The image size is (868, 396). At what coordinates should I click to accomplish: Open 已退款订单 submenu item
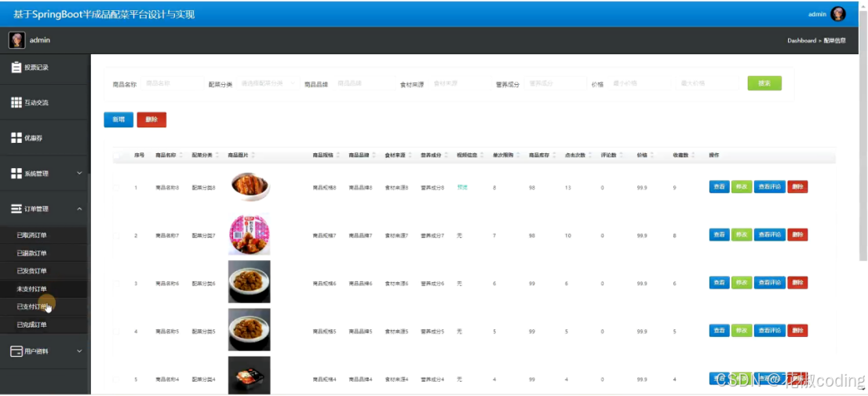pos(44,253)
